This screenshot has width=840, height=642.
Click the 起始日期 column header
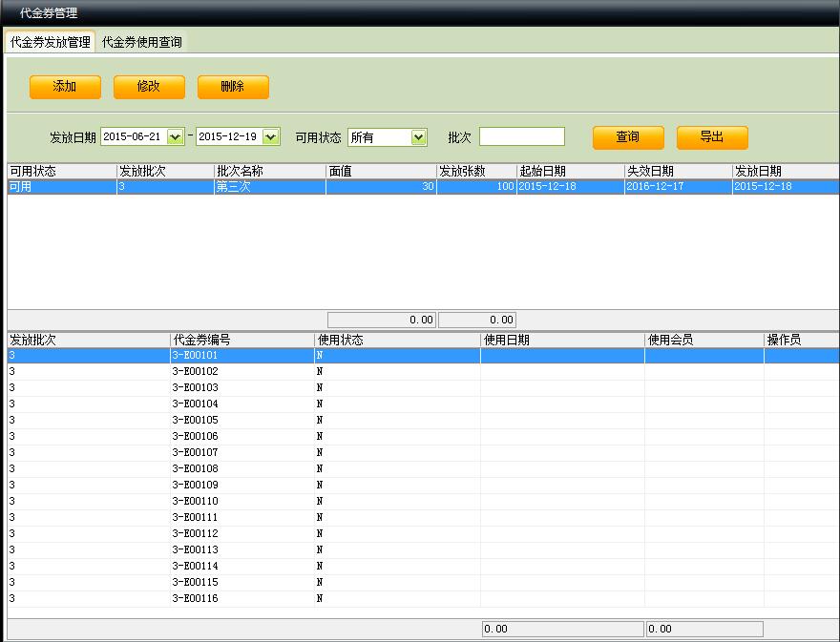(571, 172)
